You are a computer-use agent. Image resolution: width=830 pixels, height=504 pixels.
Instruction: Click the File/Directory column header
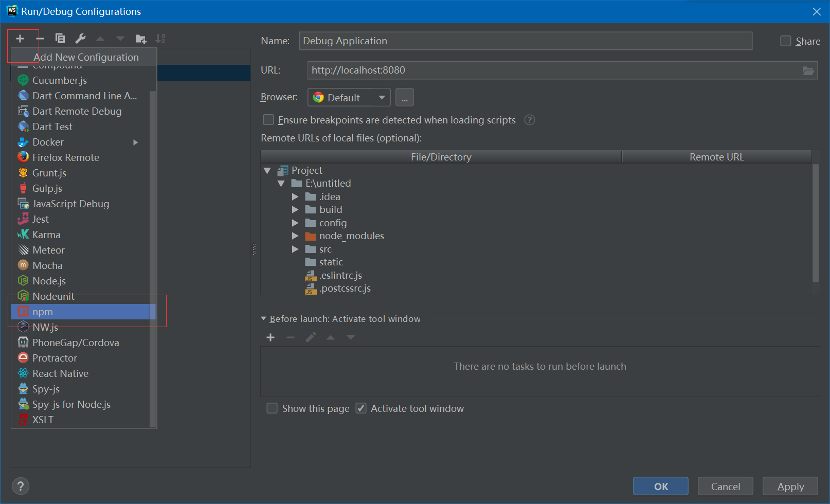441,157
